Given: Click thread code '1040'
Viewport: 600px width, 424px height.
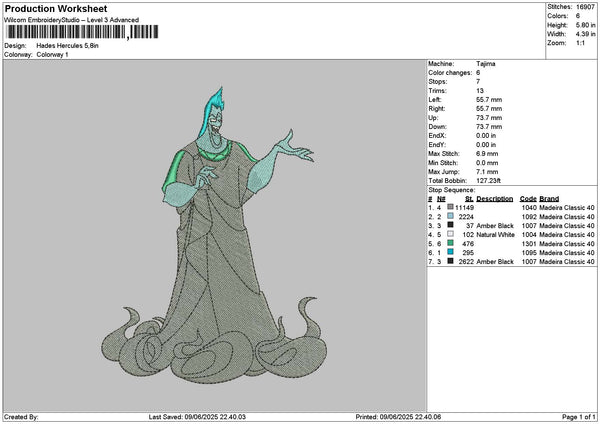Looking at the screenshot, I should click(x=529, y=208).
